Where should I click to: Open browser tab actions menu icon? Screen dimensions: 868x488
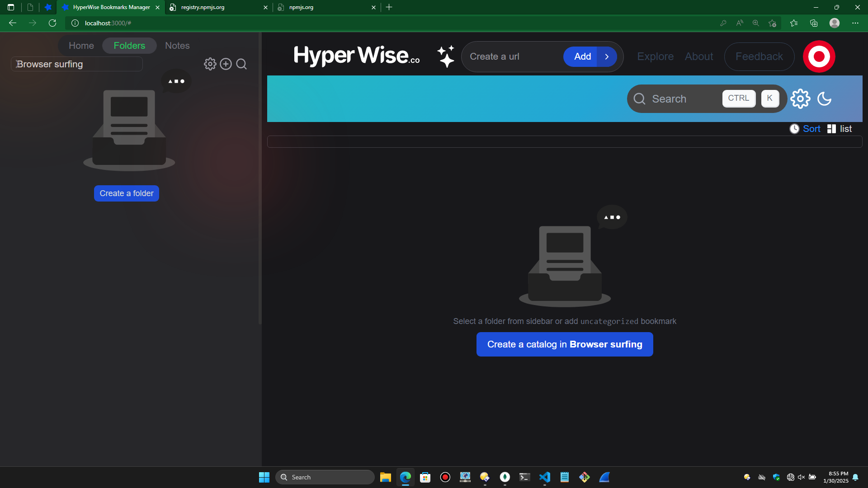(x=11, y=7)
